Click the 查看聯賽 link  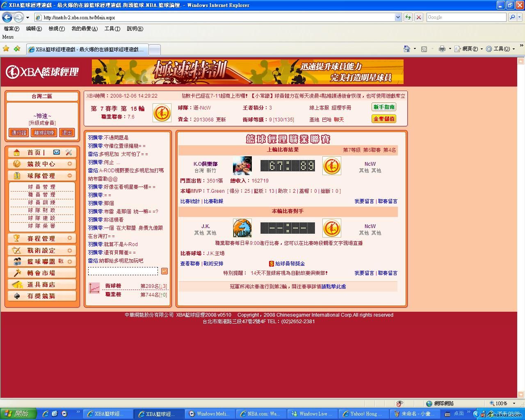click(190, 264)
